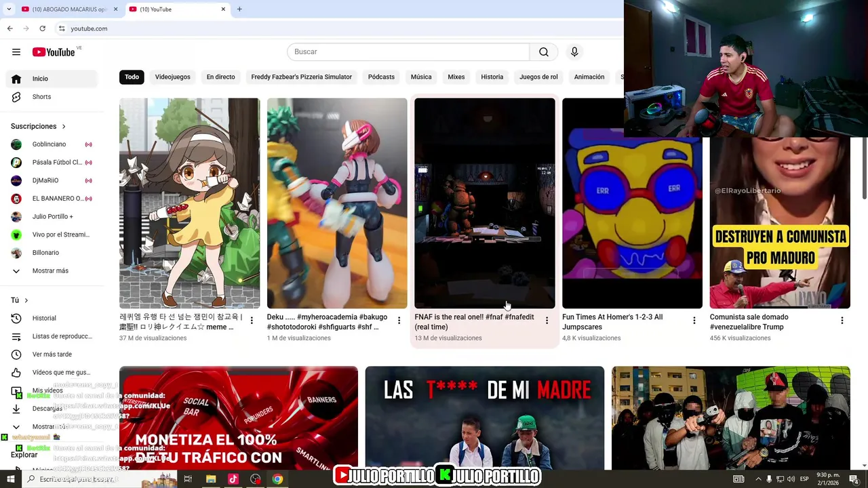Click the YouTube search field
868x488 pixels.
(408, 52)
